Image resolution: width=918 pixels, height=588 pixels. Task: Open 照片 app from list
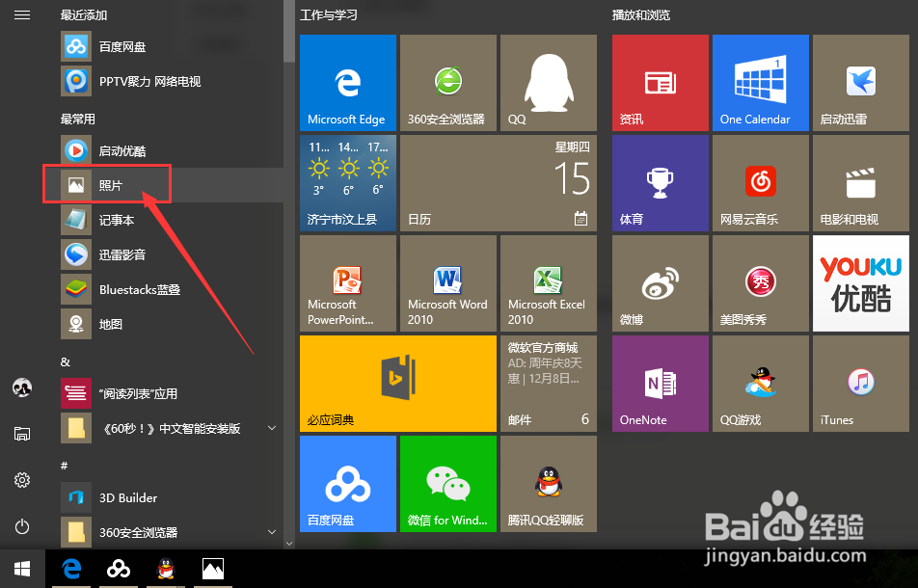(x=170, y=185)
